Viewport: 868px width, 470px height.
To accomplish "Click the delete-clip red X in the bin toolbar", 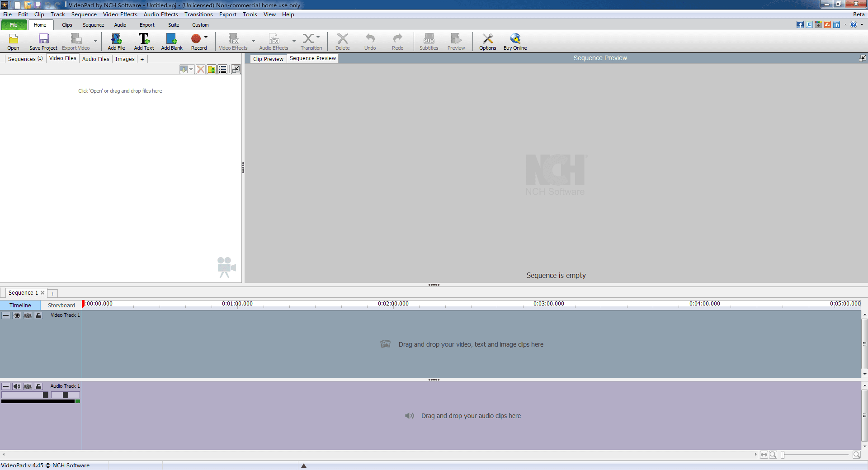I will pyautogui.click(x=201, y=69).
